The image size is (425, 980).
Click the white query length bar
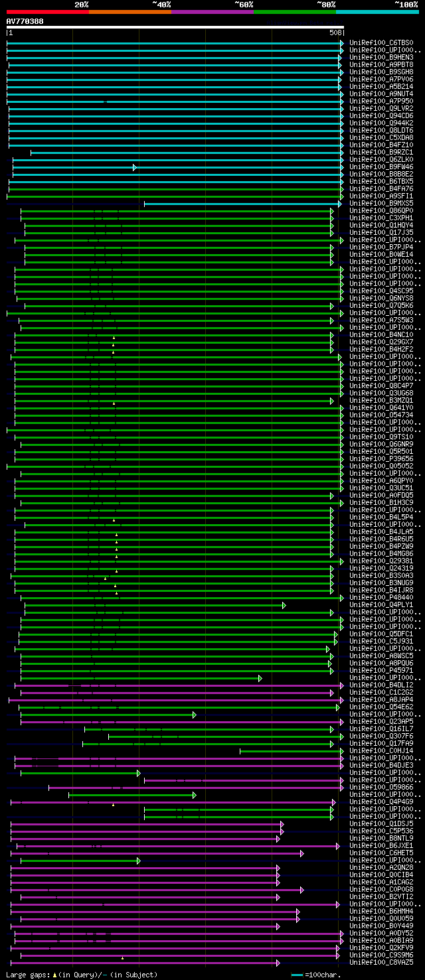[x=175, y=27]
